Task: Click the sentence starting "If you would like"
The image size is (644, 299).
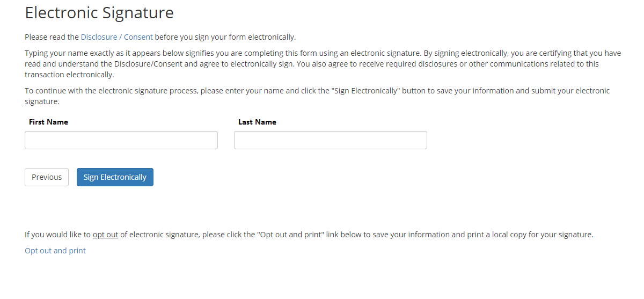Action: 309,235
